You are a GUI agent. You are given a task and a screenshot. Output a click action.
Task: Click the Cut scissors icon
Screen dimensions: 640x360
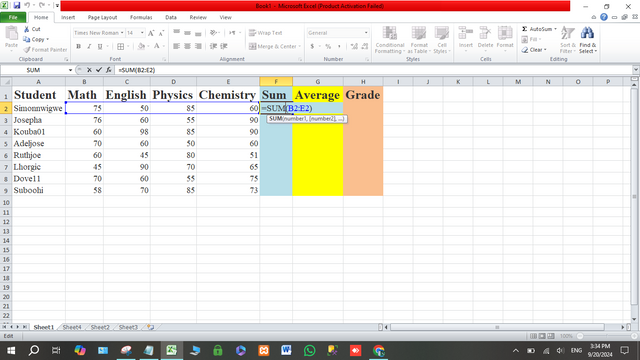tap(27, 29)
